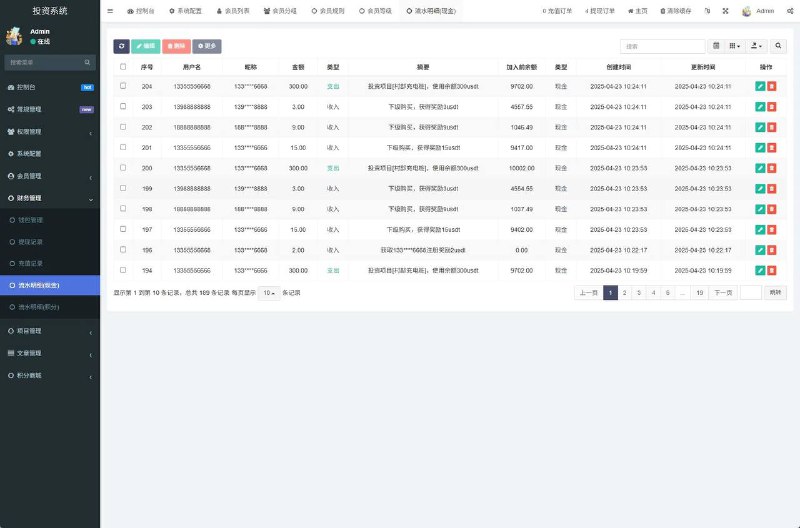Open the settings gears icon at the top right corner
Image resolution: width=800 pixels, height=528 pixels.
(x=790, y=11)
